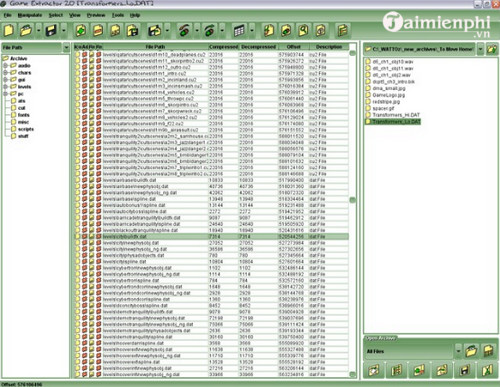Click the page-with-floppy toolbar icon
This screenshot has height=387, width=500.
click(133, 30)
